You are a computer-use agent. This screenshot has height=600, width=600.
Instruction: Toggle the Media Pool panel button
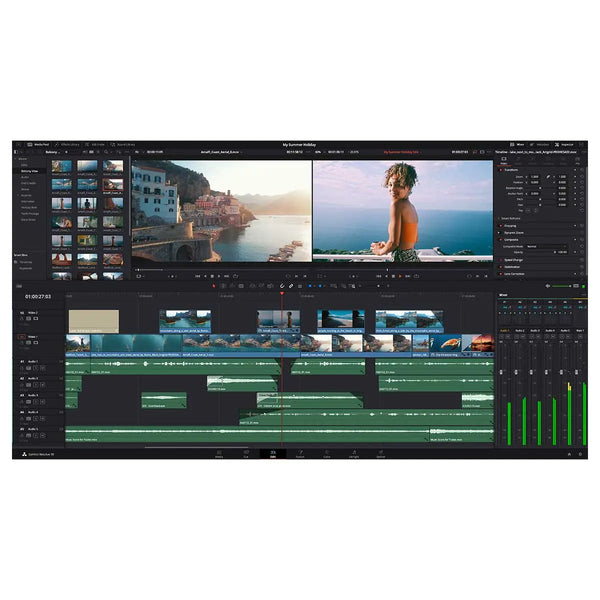[x=38, y=145]
